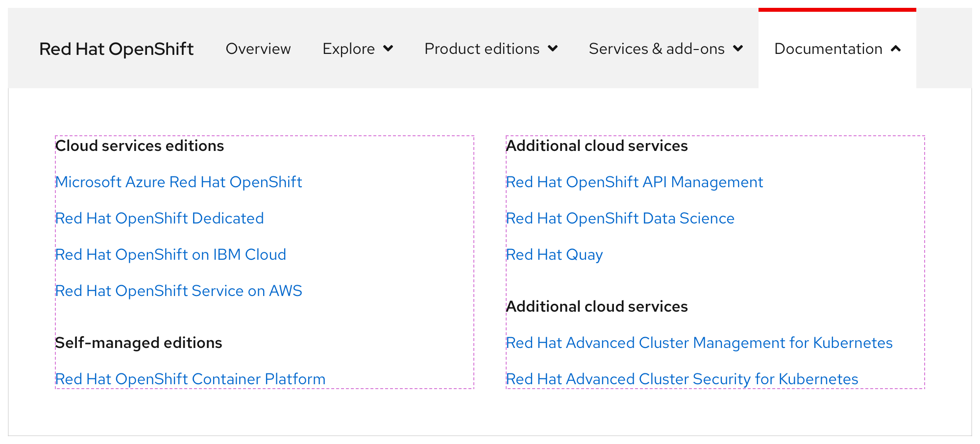
Task: Click the chevron next to Explore
Action: click(388, 49)
